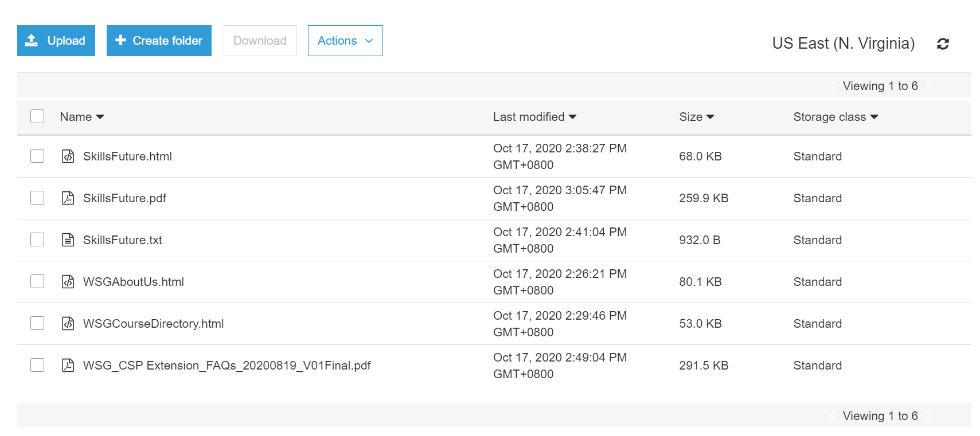Image resolution: width=980 pixels, height=436 pixels.
Task: Open the Actions dropdown menu
Action: (x=345, y=41)
